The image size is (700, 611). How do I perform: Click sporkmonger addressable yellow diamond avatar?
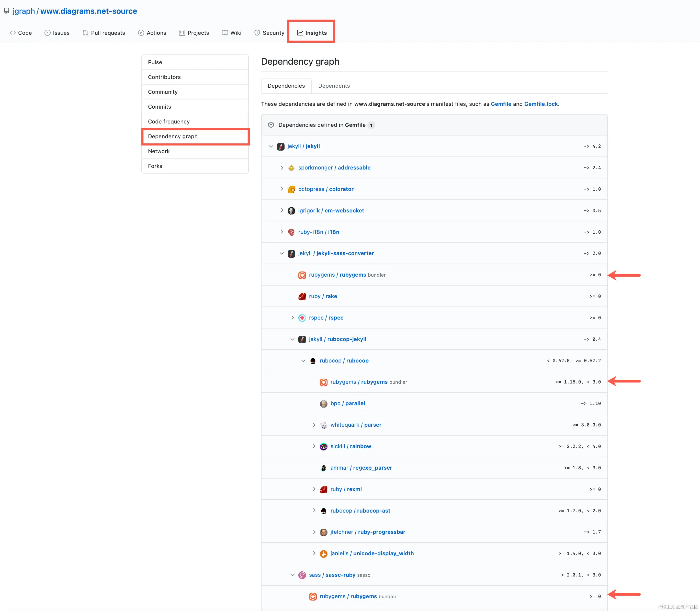(291, 168)
